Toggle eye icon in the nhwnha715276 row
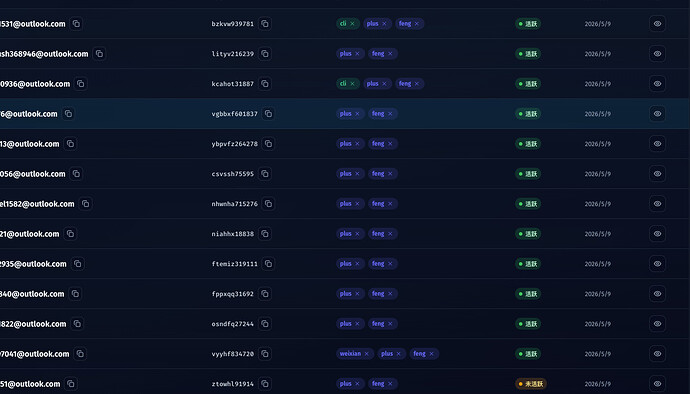 click(x=657, y=204)
